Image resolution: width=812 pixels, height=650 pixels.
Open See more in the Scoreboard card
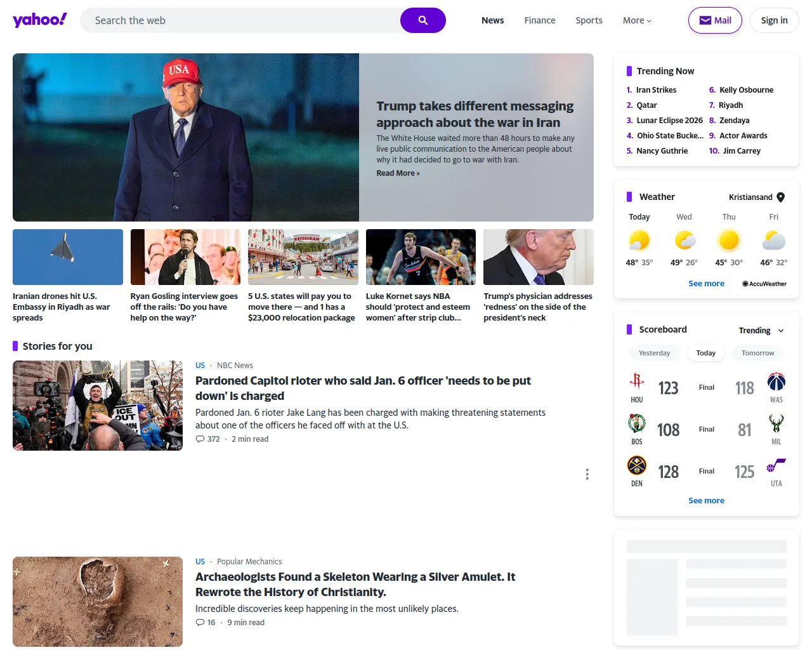click(707, 501)
